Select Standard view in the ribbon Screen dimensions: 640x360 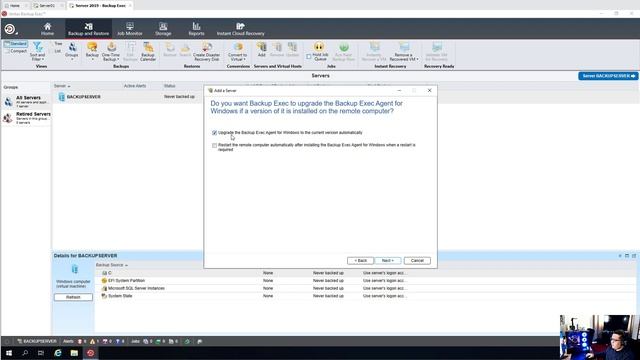(x=16, y=44)
